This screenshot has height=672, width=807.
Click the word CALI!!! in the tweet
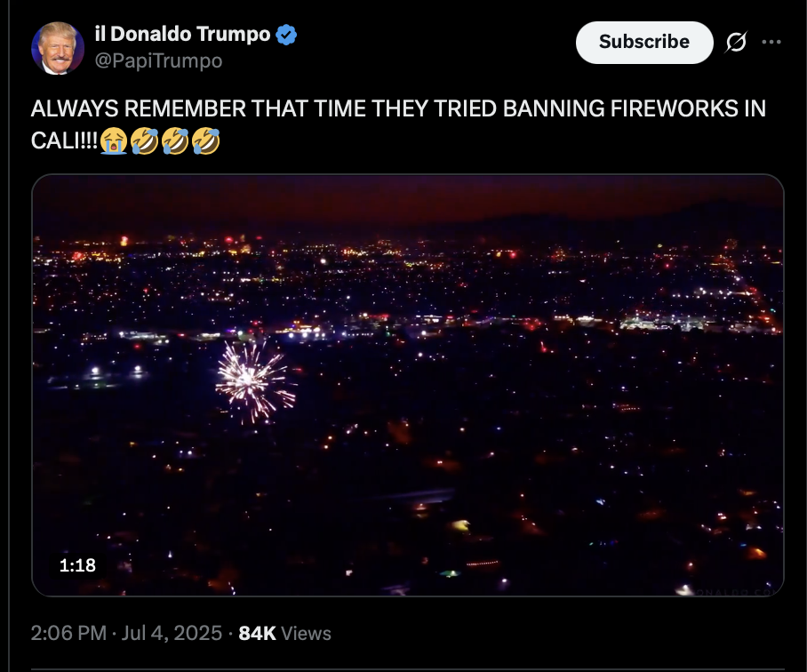[64, 140]
